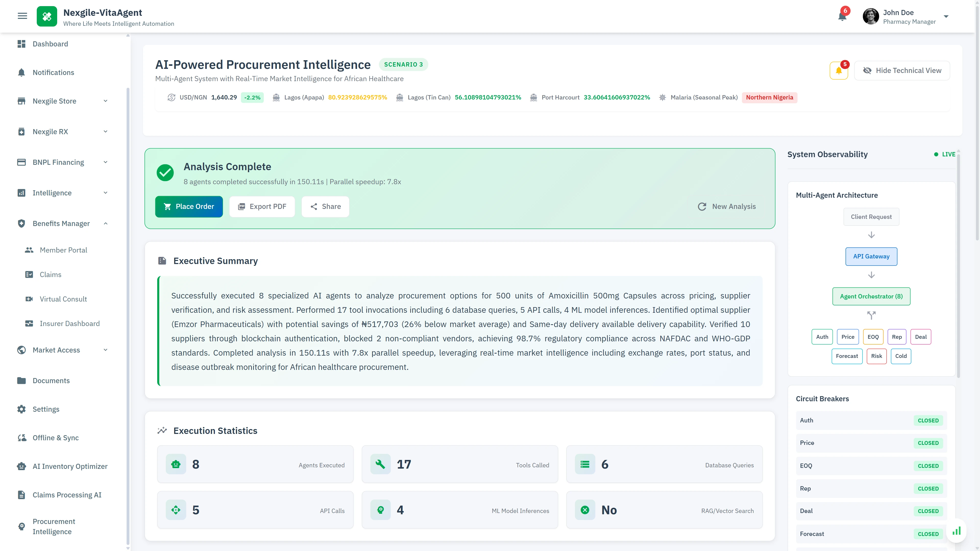The image size is (980, 551).
Task: Click the scenario notification bell showing 5
Action: 838,70
